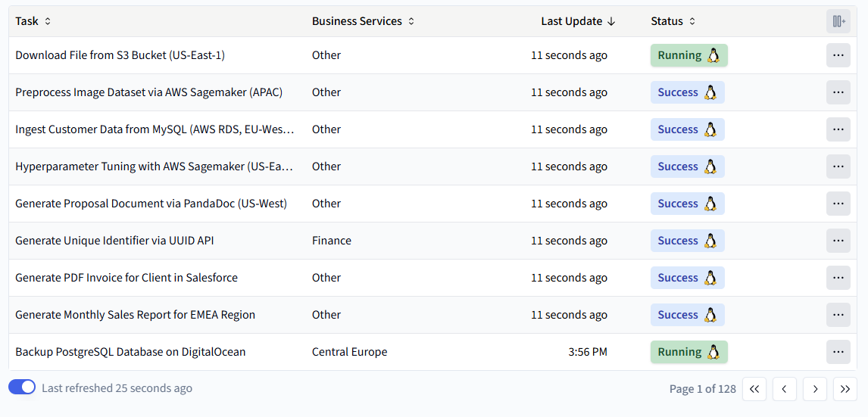Click Running status badge on Download File row

pos(688,55)
